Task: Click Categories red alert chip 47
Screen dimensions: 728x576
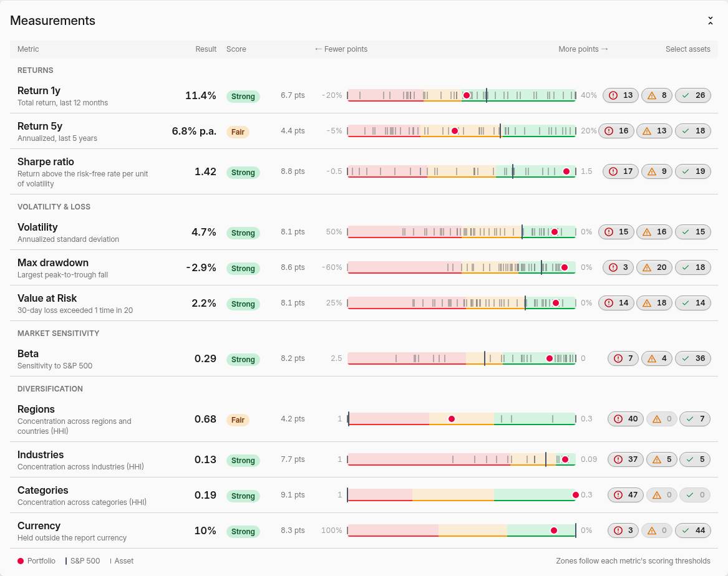Action: pos(626,495)
